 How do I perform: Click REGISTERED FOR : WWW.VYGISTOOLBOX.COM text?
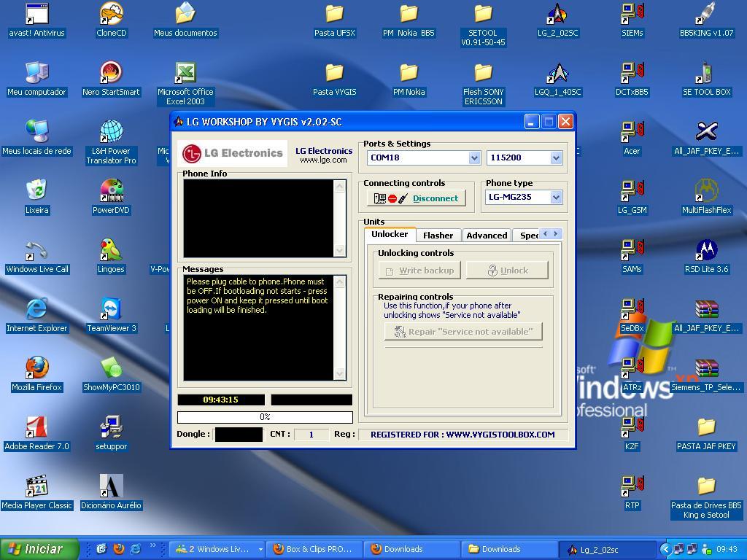pos(462,435)
